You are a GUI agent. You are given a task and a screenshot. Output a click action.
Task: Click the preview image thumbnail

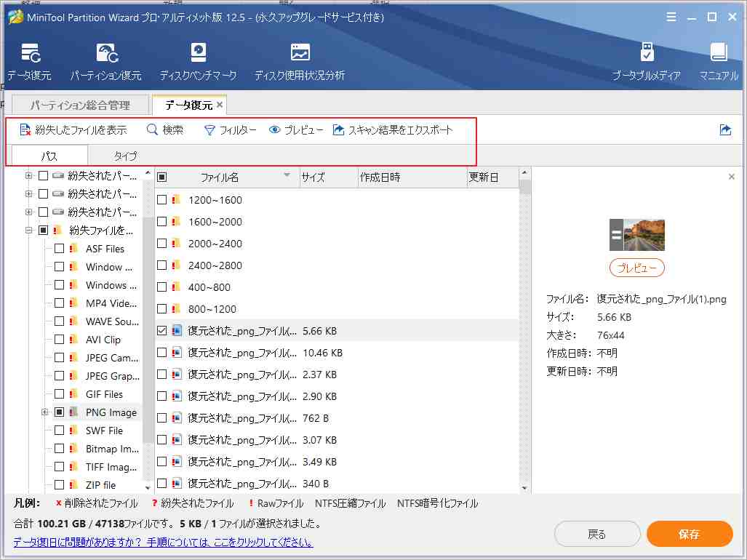(x=637, y=235)
